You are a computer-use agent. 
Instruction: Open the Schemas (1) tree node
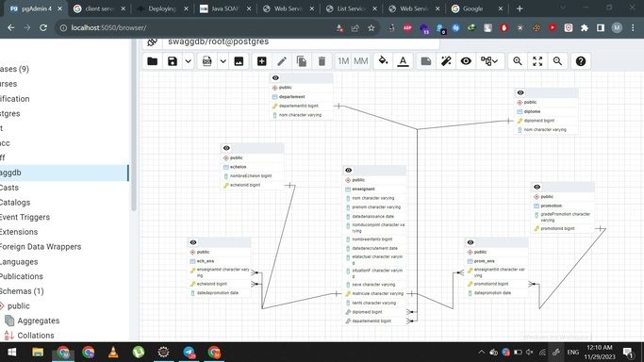click(x=22, y=291)
